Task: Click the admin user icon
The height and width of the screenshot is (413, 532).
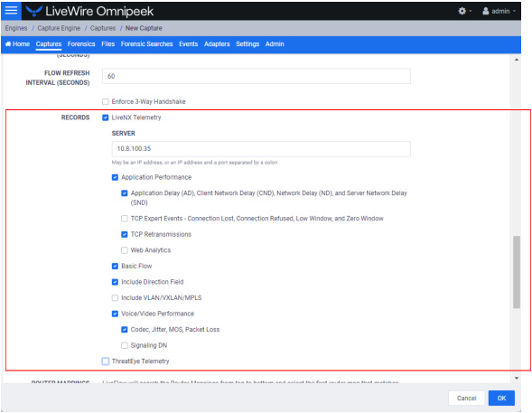Action: pyautogui.click(x=486, y=11)
